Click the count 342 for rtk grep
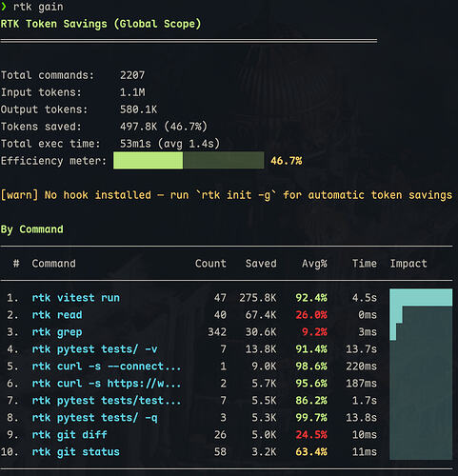 (x=217, y=332)
